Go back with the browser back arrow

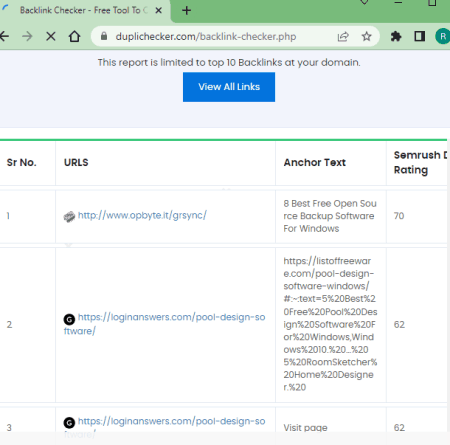pos(4,36)
